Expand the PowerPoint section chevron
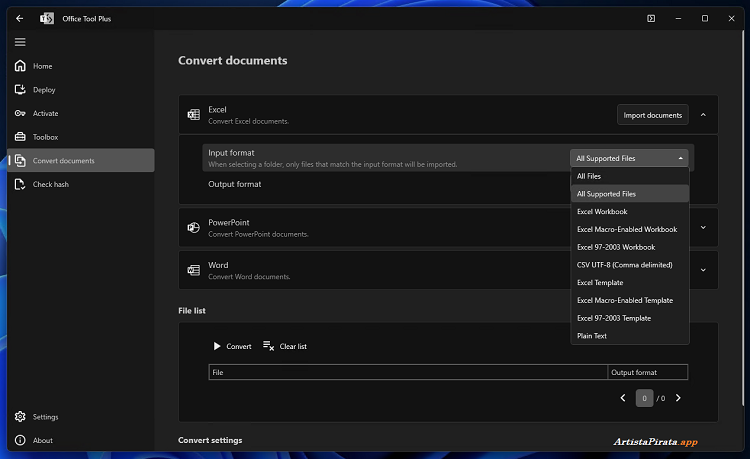The image size is (750, 459). [x=703, y=228]
